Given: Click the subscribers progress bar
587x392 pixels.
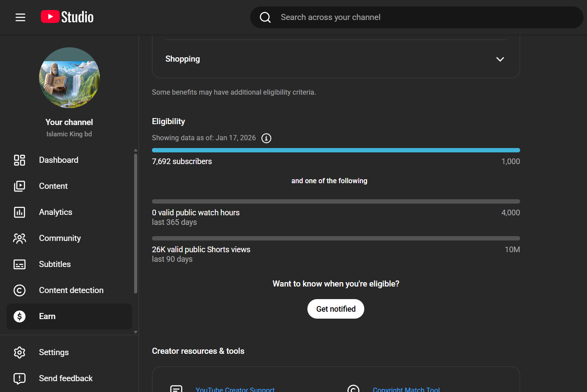Looking at the screenshot, I should coord(336,150).
